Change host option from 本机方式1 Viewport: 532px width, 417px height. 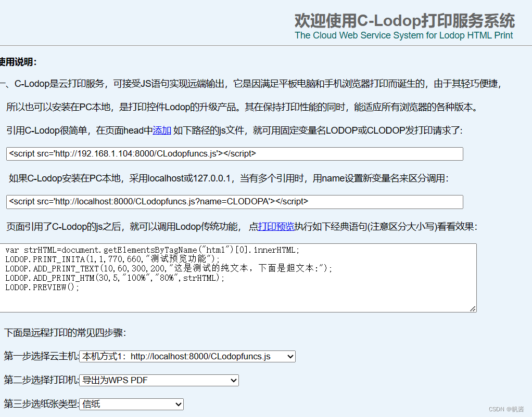(x=288, y=356)
